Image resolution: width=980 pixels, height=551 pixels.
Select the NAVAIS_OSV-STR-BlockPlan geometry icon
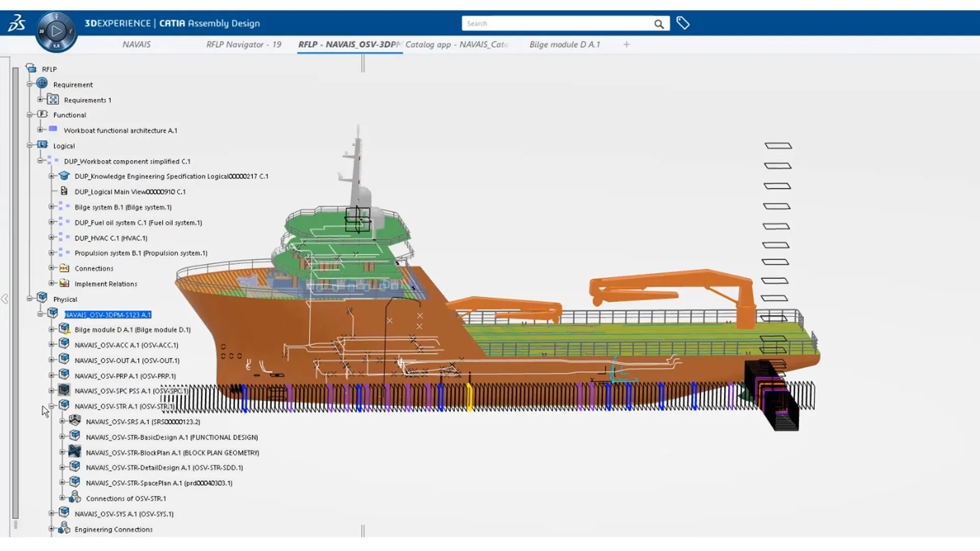(75, 452)
